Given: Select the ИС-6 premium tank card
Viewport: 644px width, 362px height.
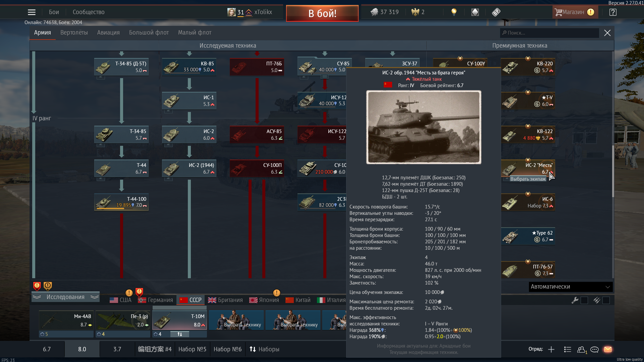Looking at the screenshot, I should 528,202.
